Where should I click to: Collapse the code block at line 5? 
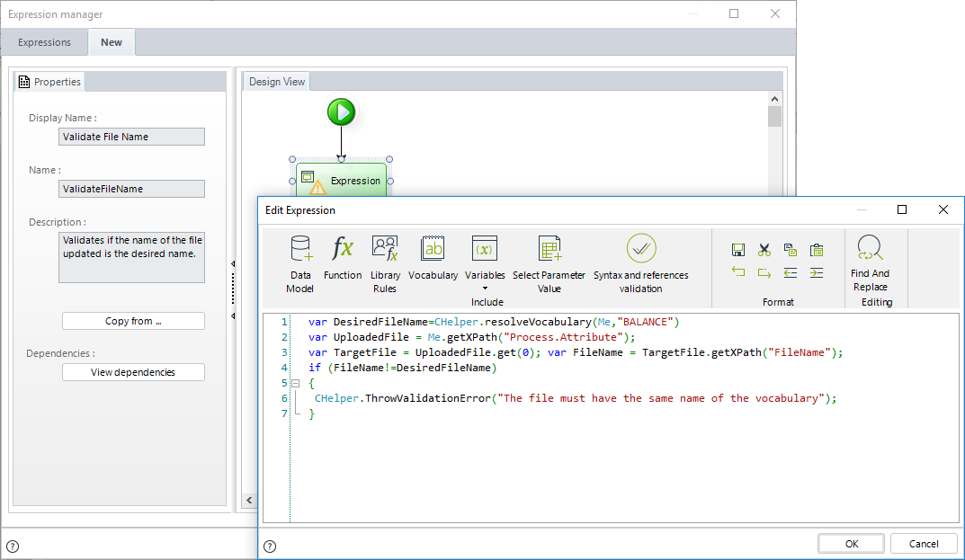(x=295, y=383)
